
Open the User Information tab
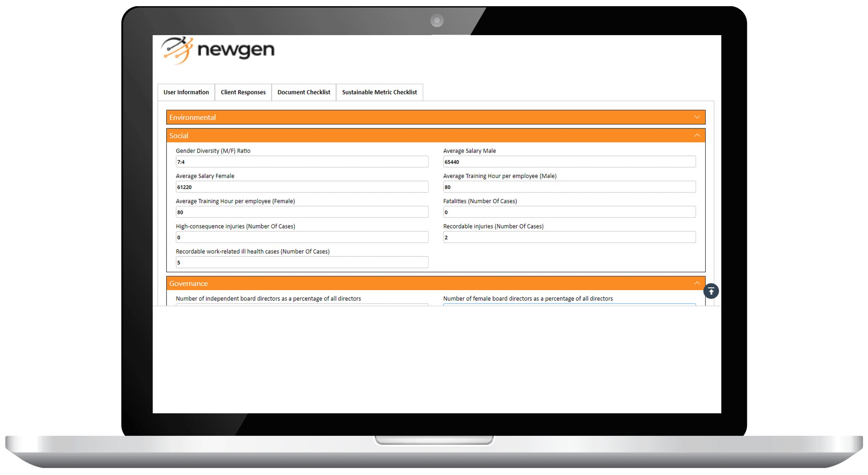tap(186, 92)
